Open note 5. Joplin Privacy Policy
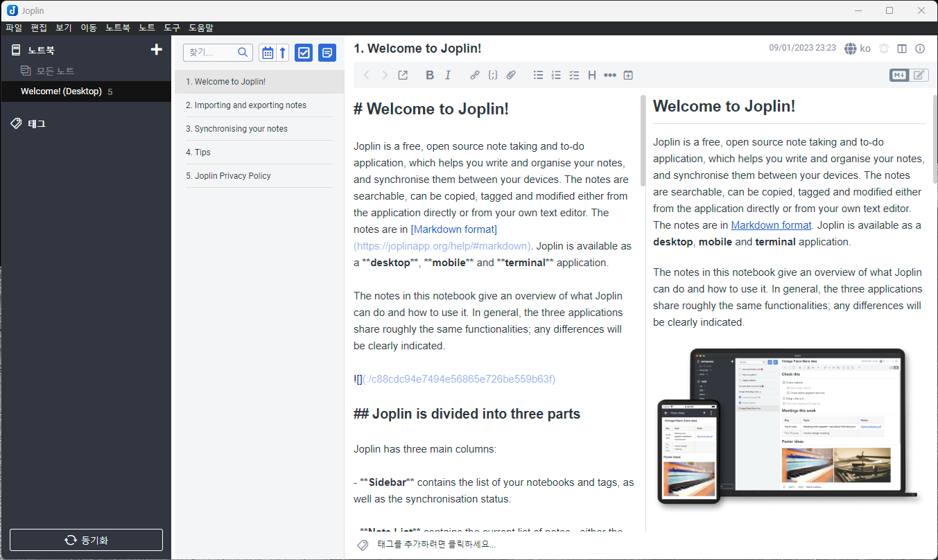This screenshot has height=560, width=938. point(259,176)
